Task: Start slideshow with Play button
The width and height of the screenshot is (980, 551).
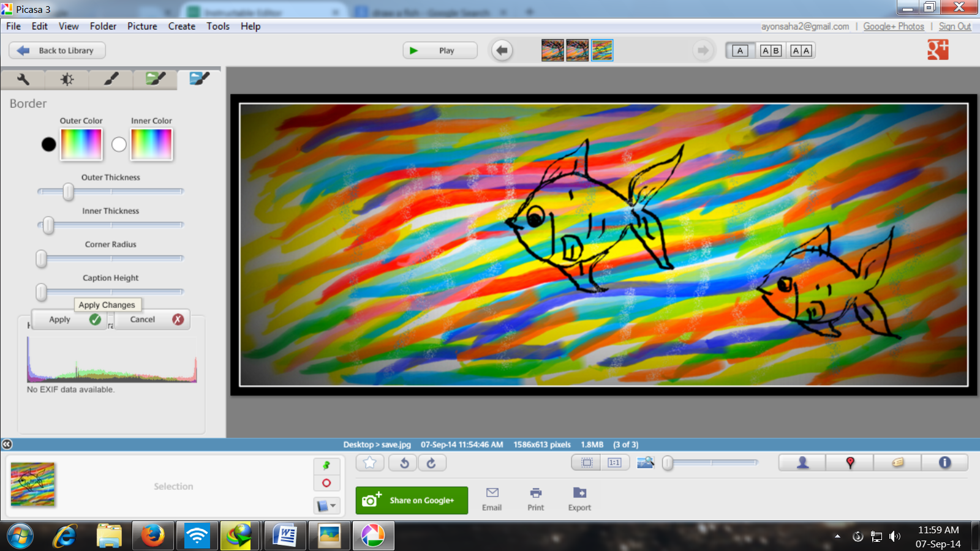Action: point(440,50)
